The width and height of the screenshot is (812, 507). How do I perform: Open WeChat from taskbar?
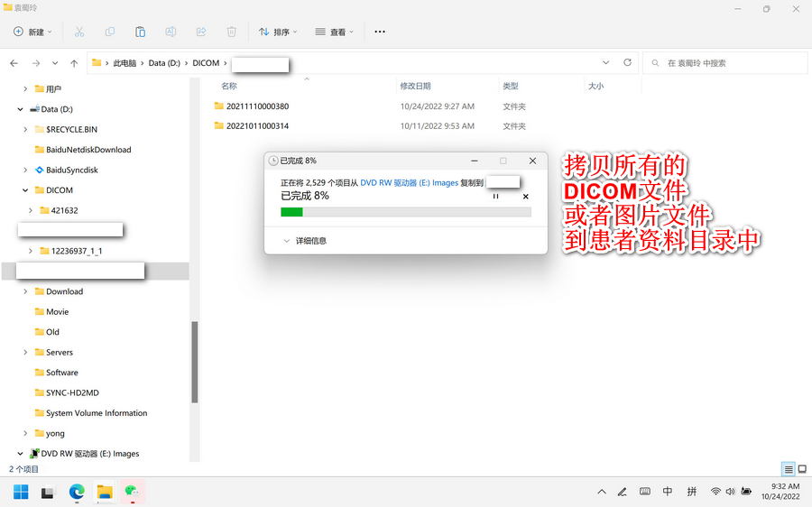click(x=133, y=492)
